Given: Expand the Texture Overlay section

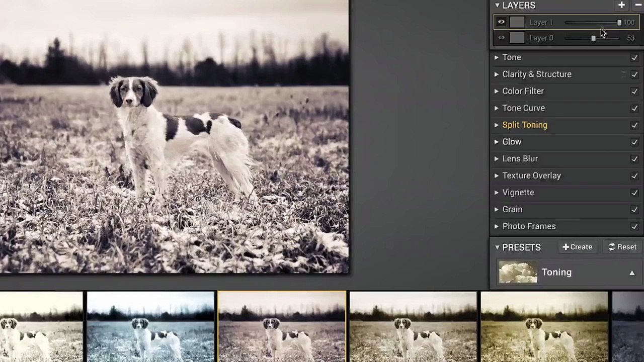Looking at the screenshot, I should 497,175.
